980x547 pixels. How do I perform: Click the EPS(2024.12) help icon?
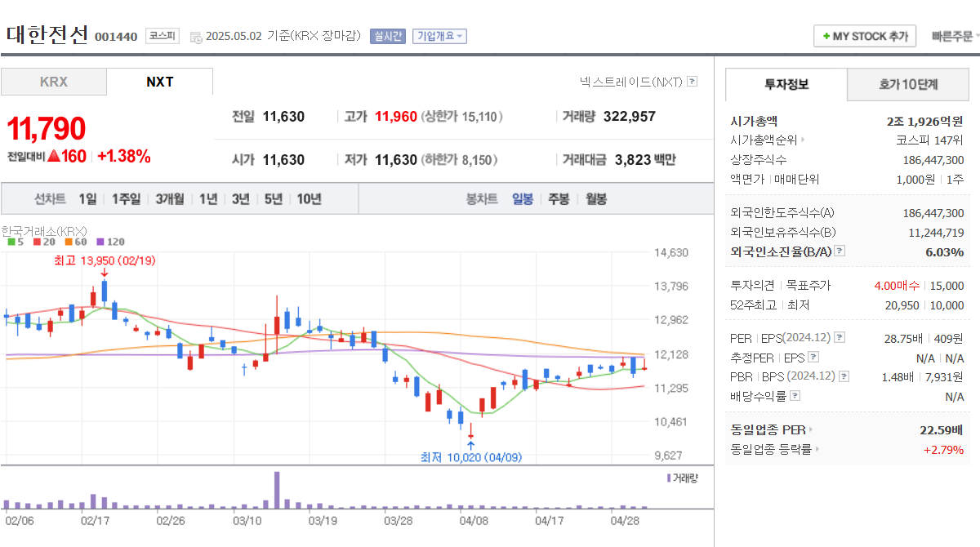839,338
